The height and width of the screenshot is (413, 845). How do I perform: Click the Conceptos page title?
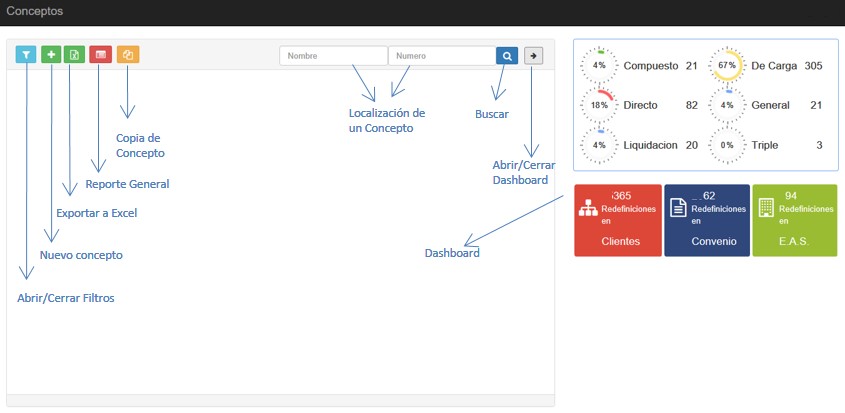(x=34, y=12)
